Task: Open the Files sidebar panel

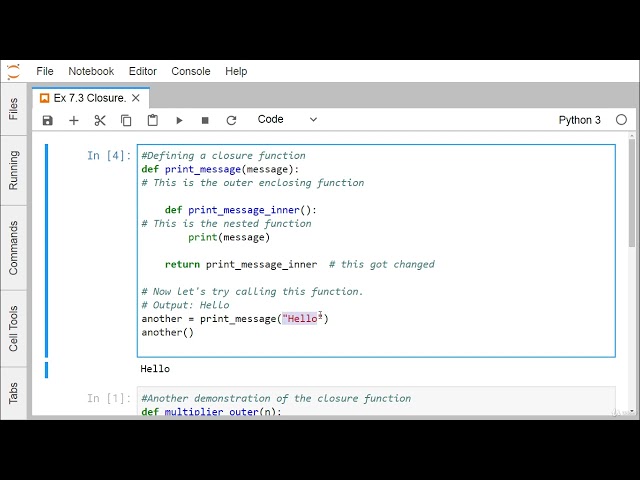Action: pyautogui.click(x=13, y=109)
